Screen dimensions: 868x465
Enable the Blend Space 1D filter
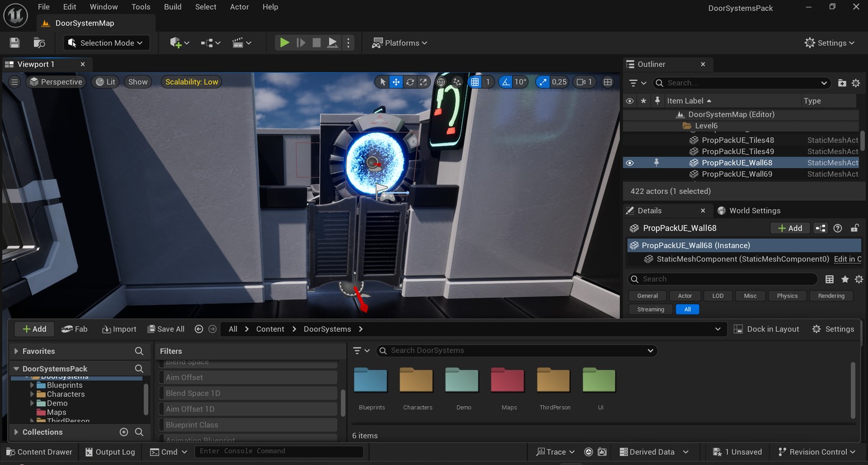click(x=249, y=393)
